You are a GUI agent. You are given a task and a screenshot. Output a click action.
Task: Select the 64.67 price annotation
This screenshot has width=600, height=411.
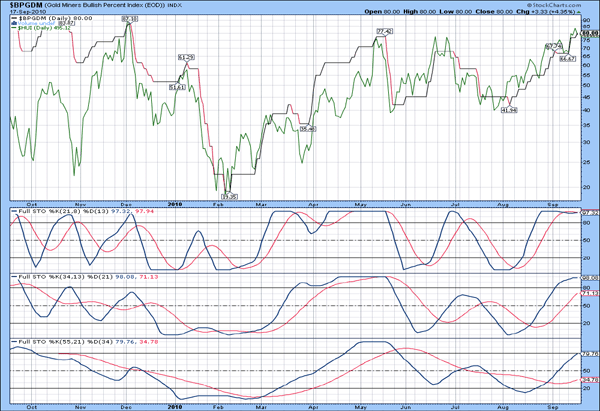pos(566,59)
